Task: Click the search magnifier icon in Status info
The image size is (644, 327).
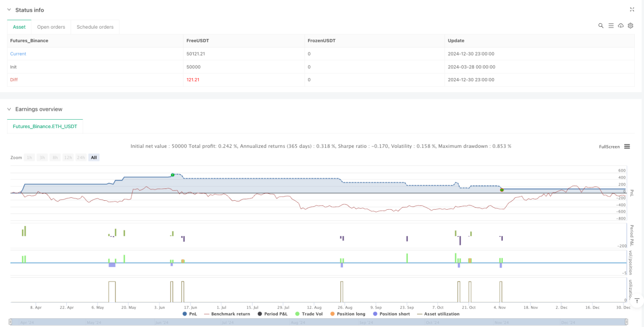Action: [601, 26]
